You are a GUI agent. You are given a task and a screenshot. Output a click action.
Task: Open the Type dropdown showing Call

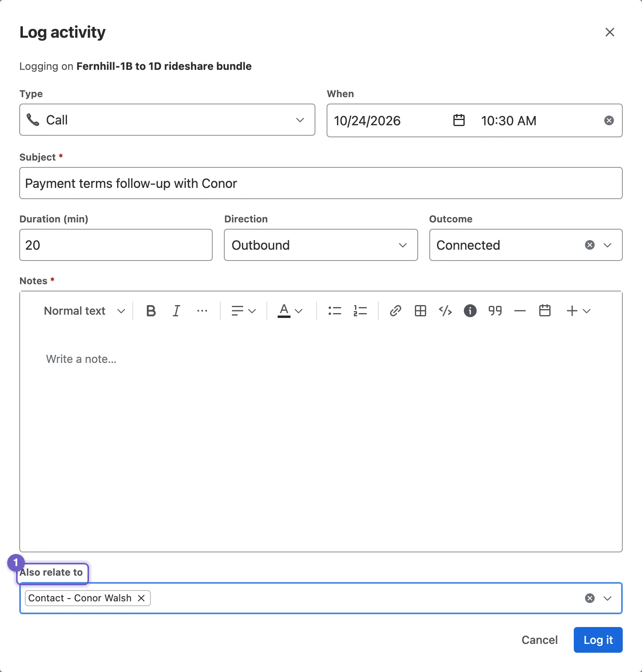click(167, 120)
